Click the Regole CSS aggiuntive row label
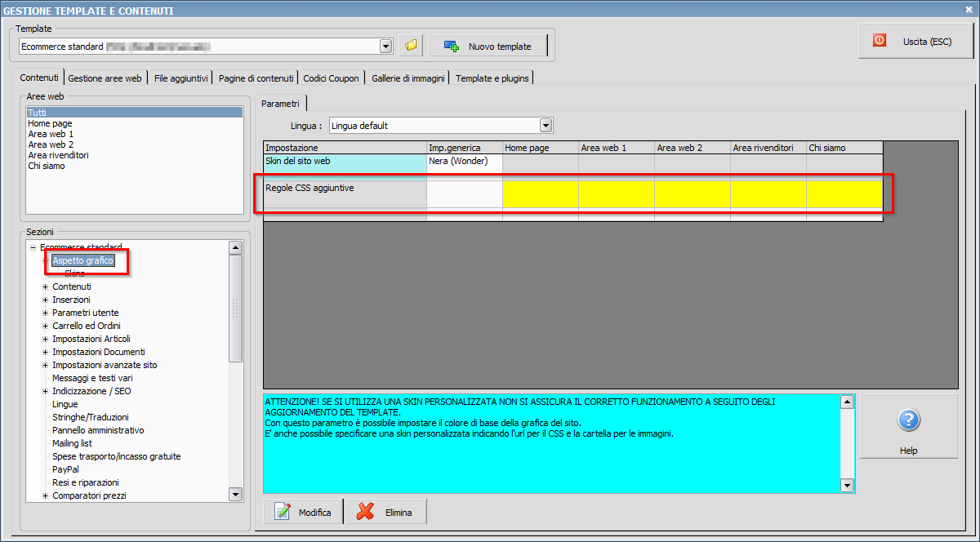980x542 pixels. (x=345, y=194)
